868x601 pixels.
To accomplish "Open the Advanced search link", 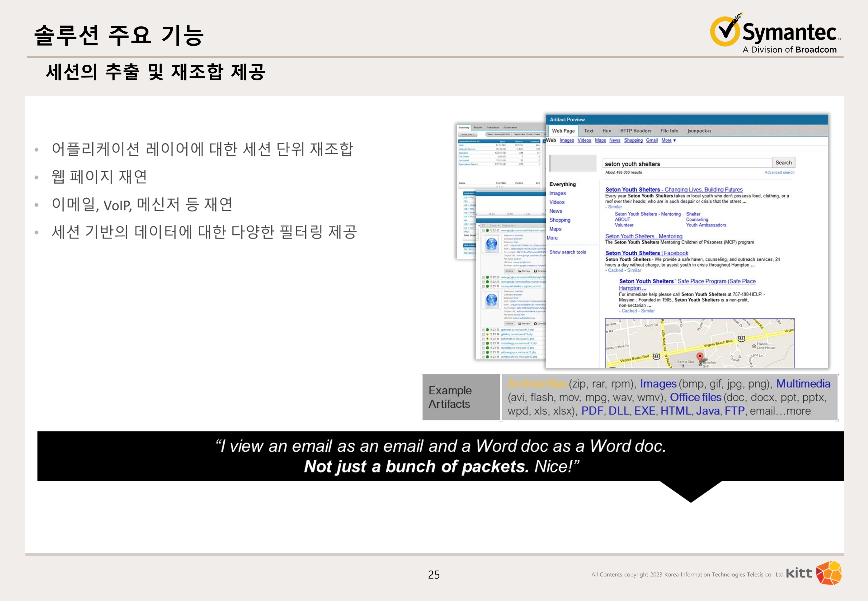I will pos(780,173).
